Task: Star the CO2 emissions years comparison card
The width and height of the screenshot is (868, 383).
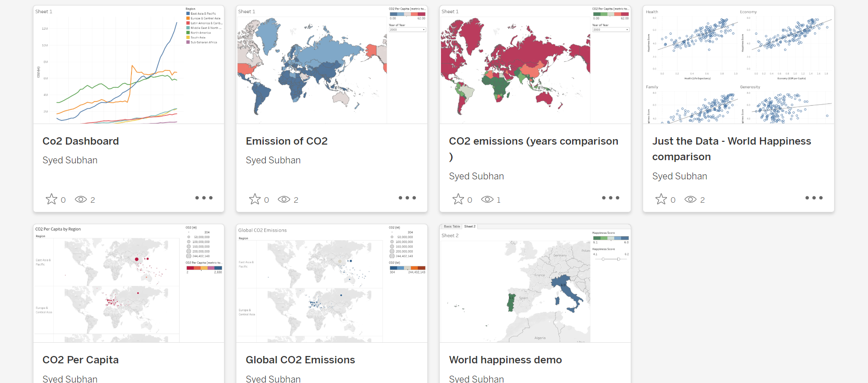Action: click(x=458, y=199)
